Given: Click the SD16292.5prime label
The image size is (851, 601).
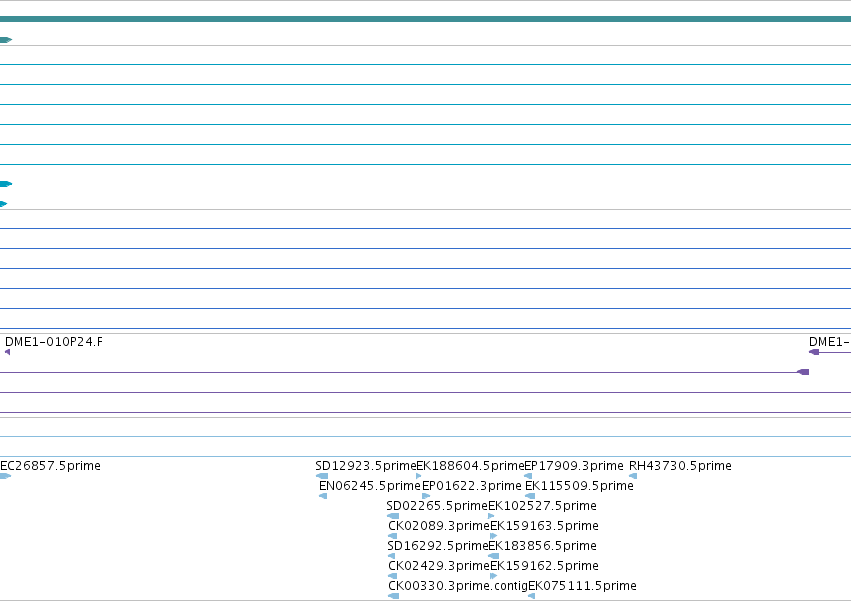Looking at the screenshot, I should point(437,546).
